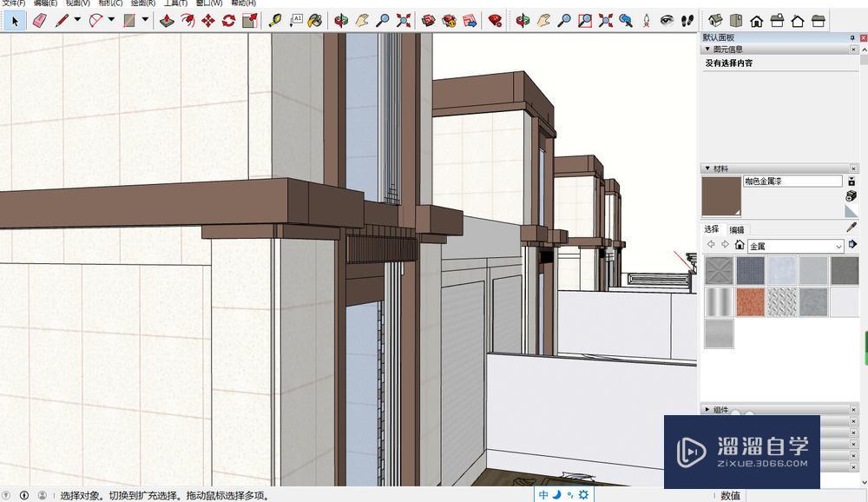
Task: Switch to the 编辑 materials tab
Action: 737,230
